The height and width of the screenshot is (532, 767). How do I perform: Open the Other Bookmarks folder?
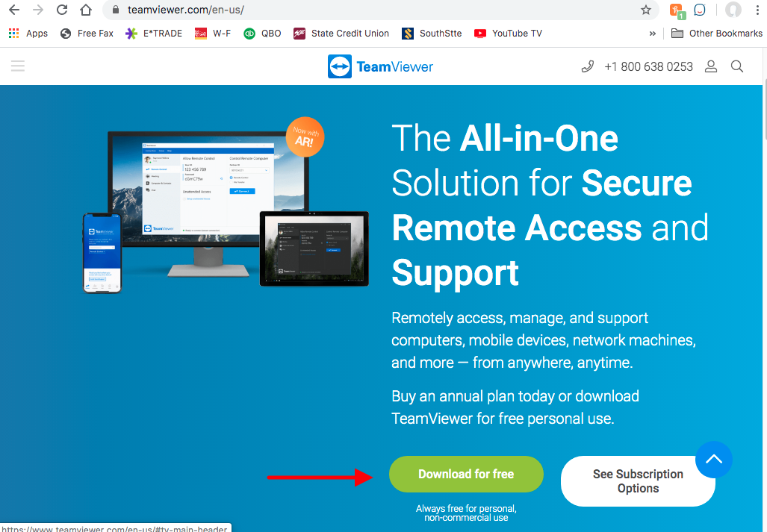717,34
